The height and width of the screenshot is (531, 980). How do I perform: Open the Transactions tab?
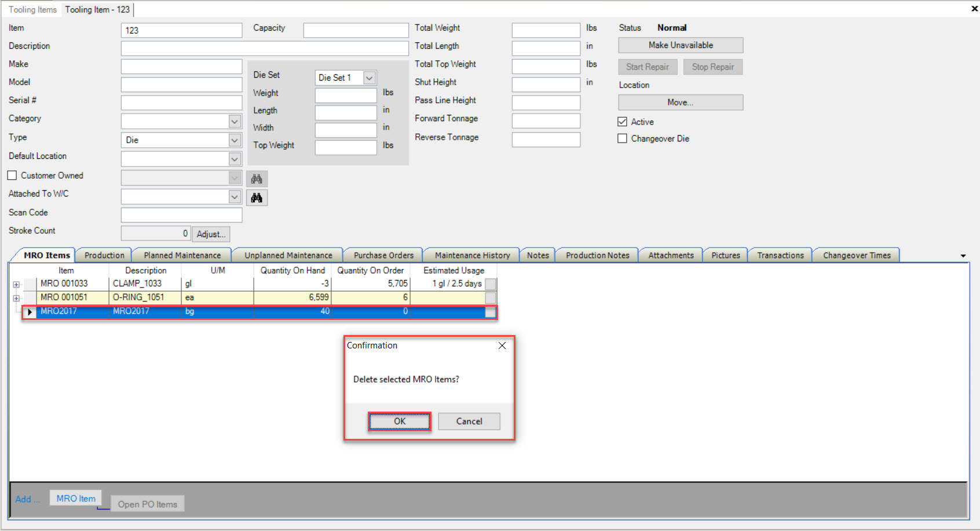[780, 255]
